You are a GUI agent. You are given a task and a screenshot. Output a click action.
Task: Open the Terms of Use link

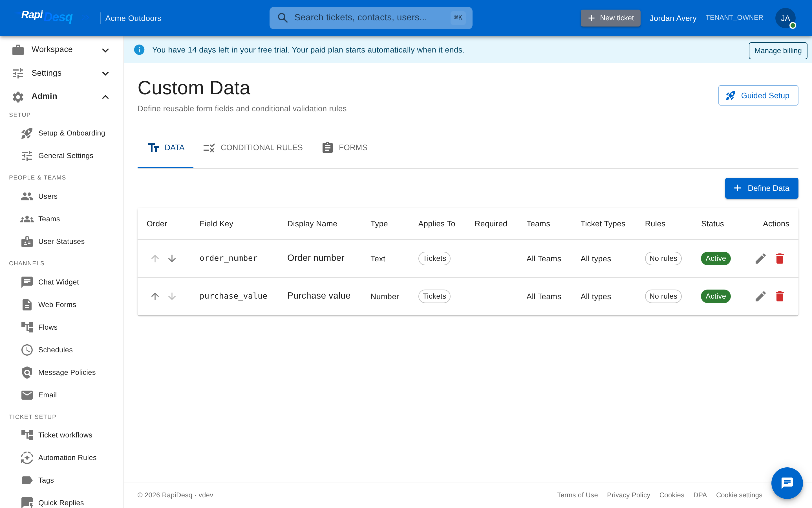577,495
